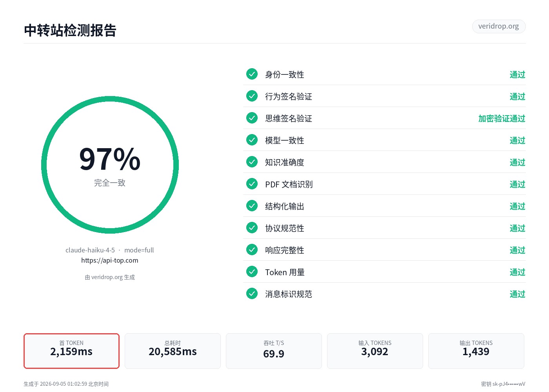Click the check icon beside Token 用量
The image size is (549, 392).
252,272
